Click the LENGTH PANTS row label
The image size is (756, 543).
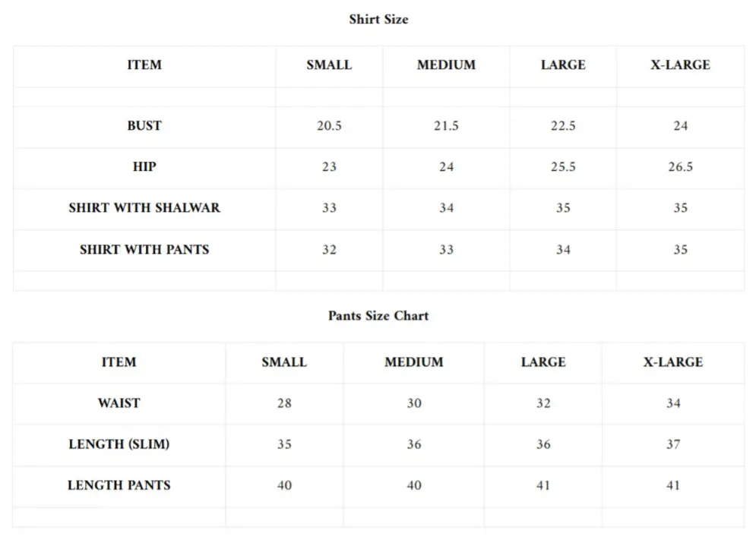pos(119,485)
